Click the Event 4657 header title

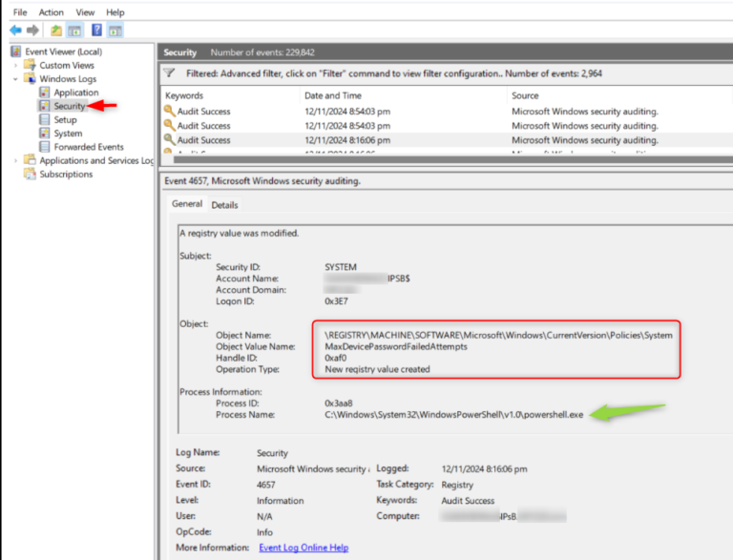[x=262, y=181]
